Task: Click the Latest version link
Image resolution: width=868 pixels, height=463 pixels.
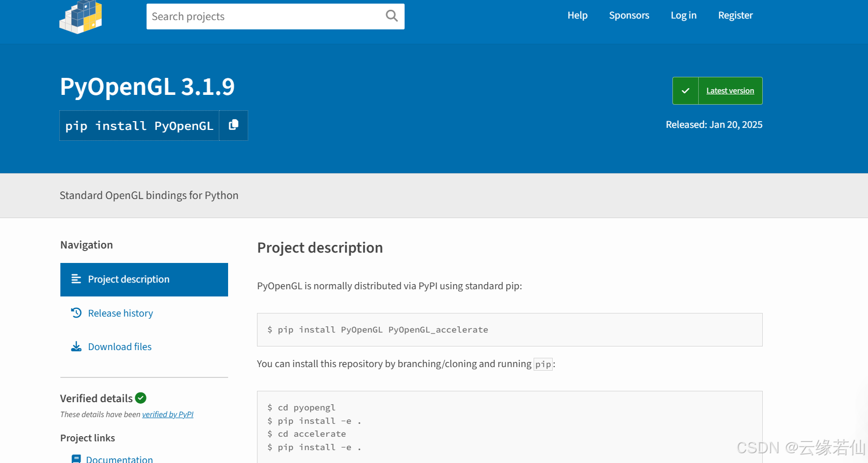Action: [x=730, y=91]
